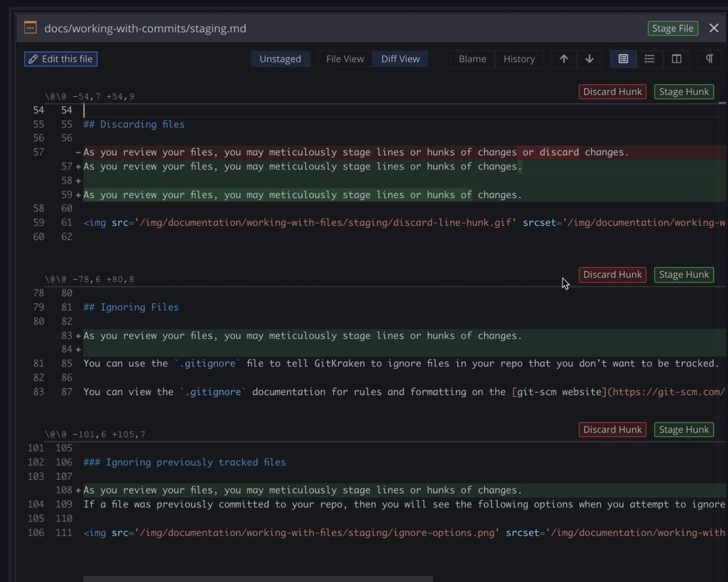Click the horizontal scrollbar at the bottom
This screenshot has width=728, height=582.
(258, 578)
